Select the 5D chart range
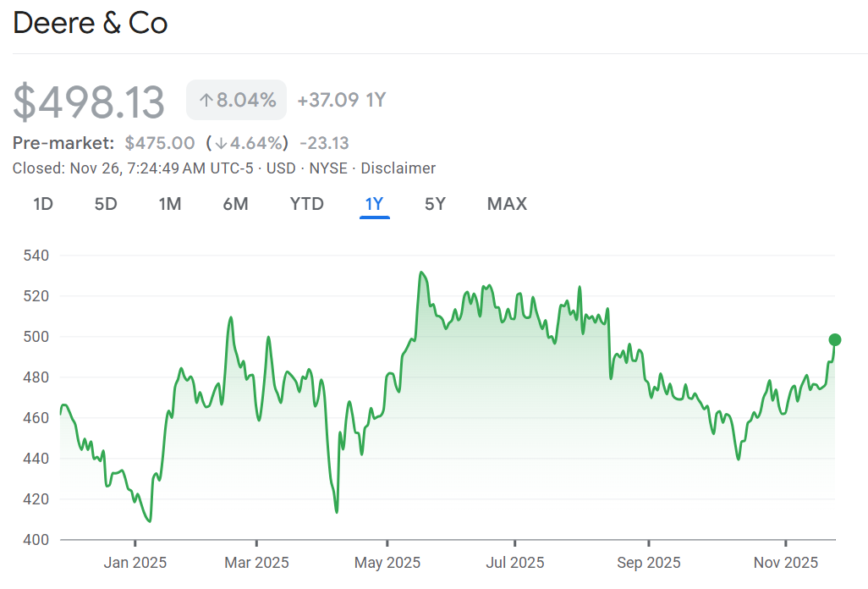The width and height of the screenshot is (868, 589). (106, 204)
